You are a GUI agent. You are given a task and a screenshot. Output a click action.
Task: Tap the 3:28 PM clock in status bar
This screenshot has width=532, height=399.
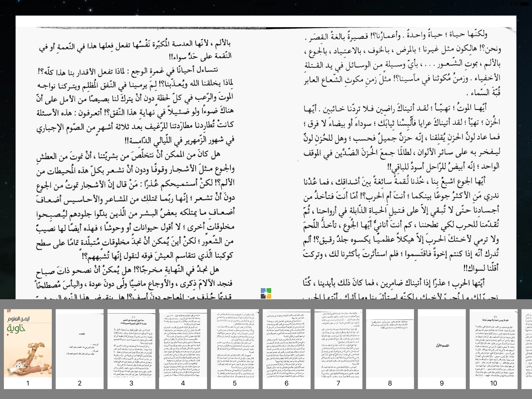click(266, 4)
